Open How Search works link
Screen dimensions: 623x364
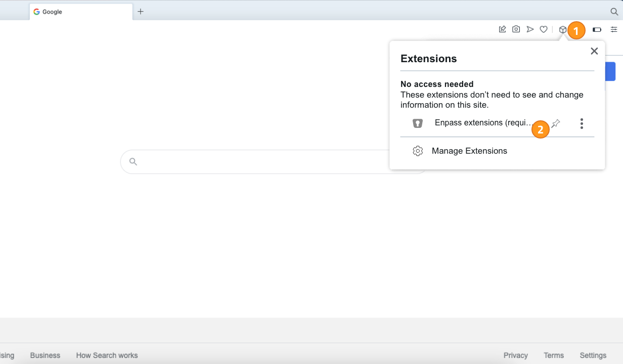tap(107, 355)
